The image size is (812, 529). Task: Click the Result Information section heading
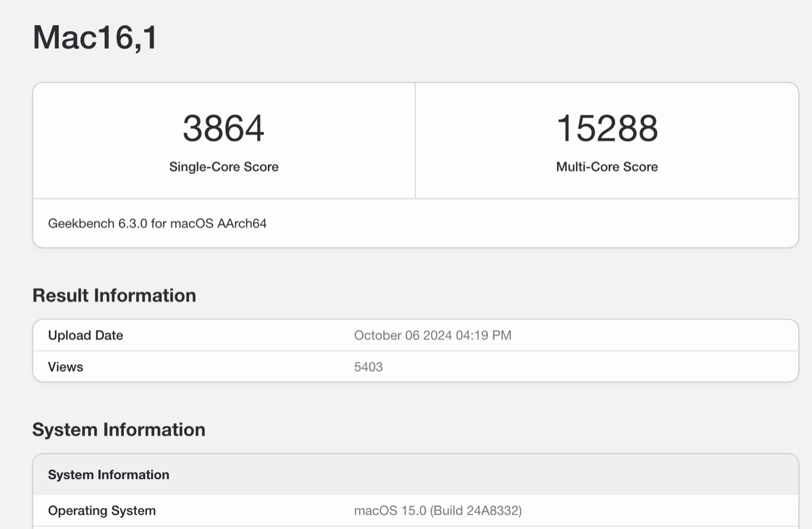coord(114,296)
